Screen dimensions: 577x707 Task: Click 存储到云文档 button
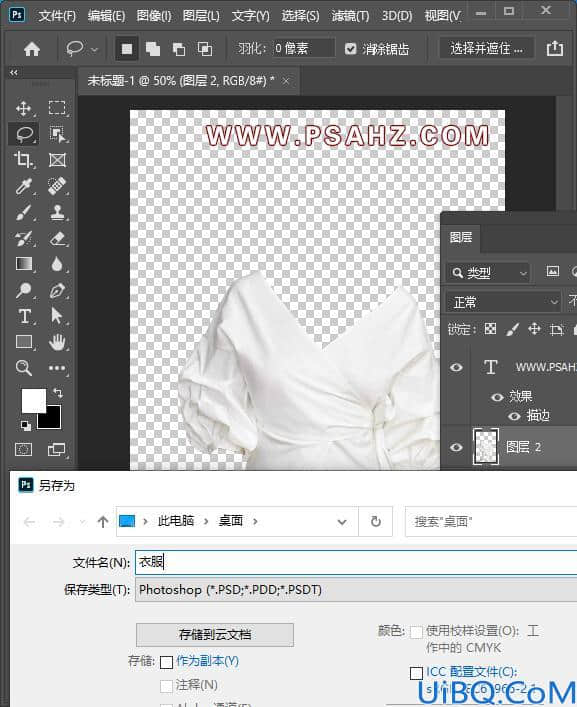point(215,634)
